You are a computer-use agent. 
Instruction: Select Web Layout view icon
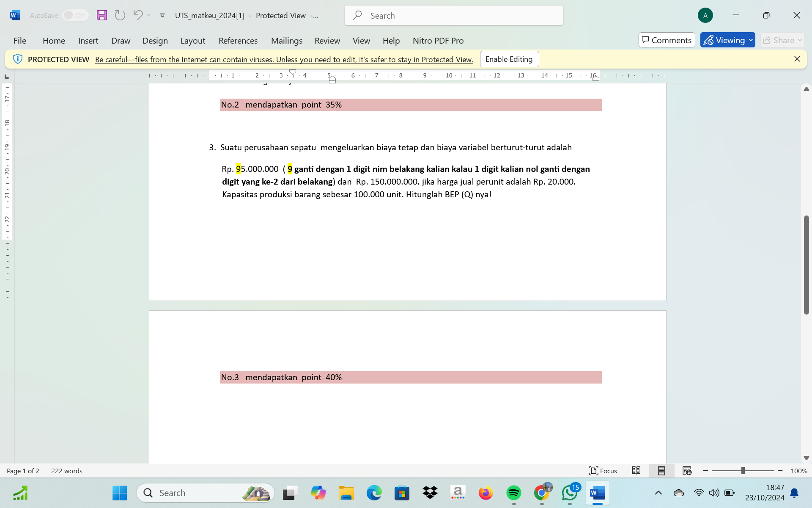click(687, 471)
